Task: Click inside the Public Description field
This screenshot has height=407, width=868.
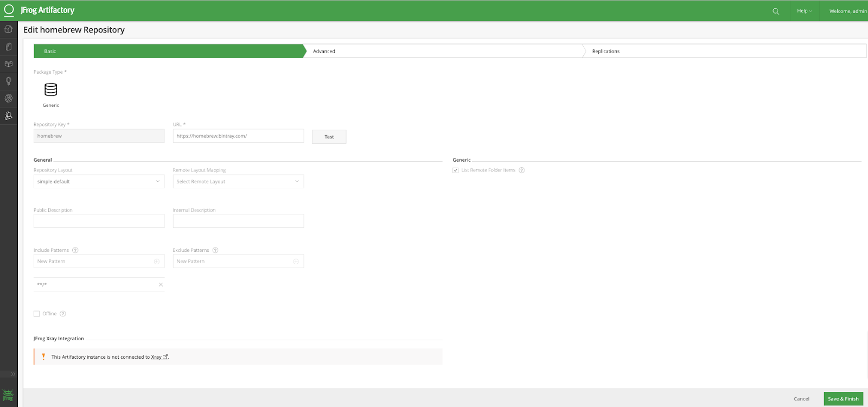Action: point(99,221)
